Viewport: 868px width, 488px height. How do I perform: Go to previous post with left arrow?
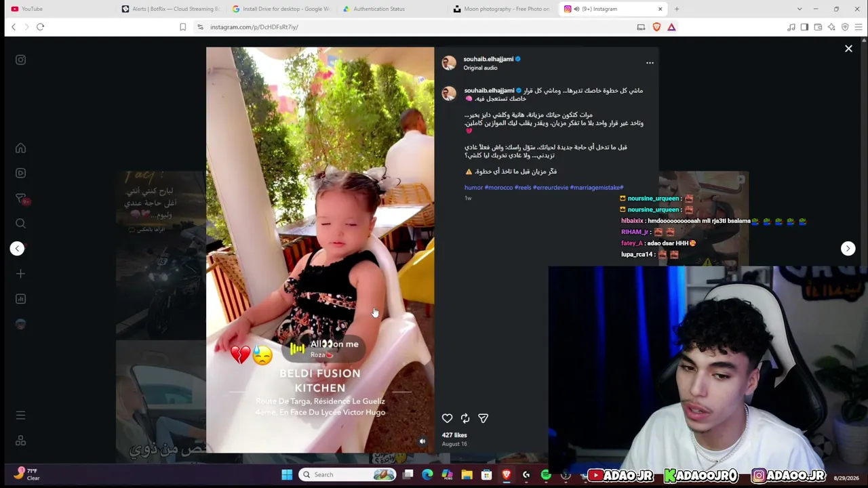tap(17, 248)
